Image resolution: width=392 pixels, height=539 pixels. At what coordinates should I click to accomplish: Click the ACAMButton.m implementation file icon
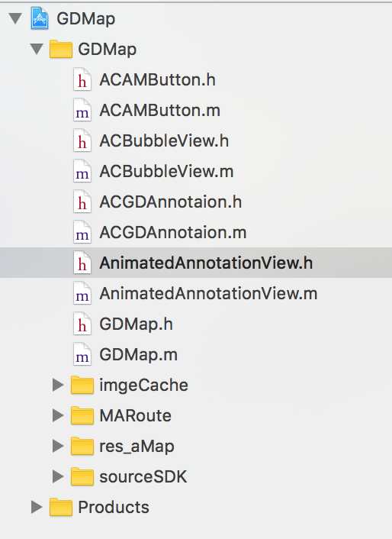tap(82, 111)
